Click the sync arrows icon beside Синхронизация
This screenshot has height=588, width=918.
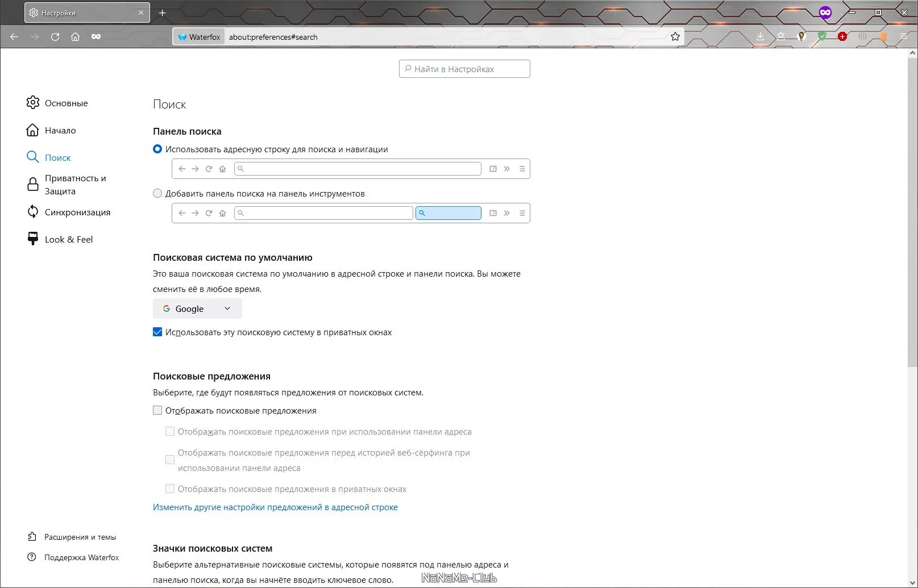33,211
